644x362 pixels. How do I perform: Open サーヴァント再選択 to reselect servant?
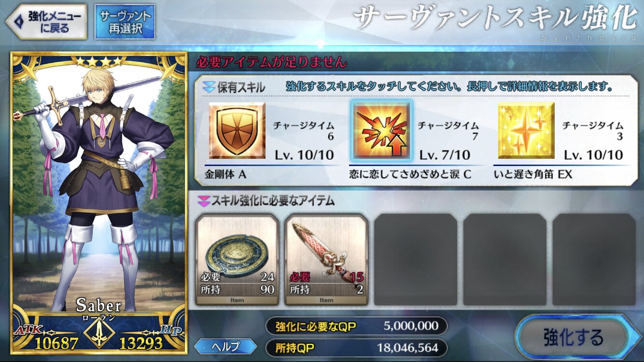(x=125, y=22)
